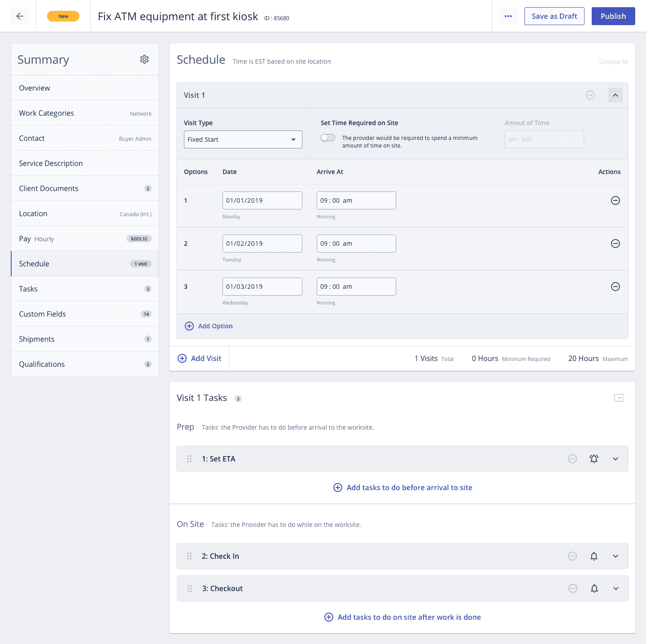The height and width of the screenshot is (644, 646).
Task: Enable Set Time Required on Site toggle
Action: point(328,138)
